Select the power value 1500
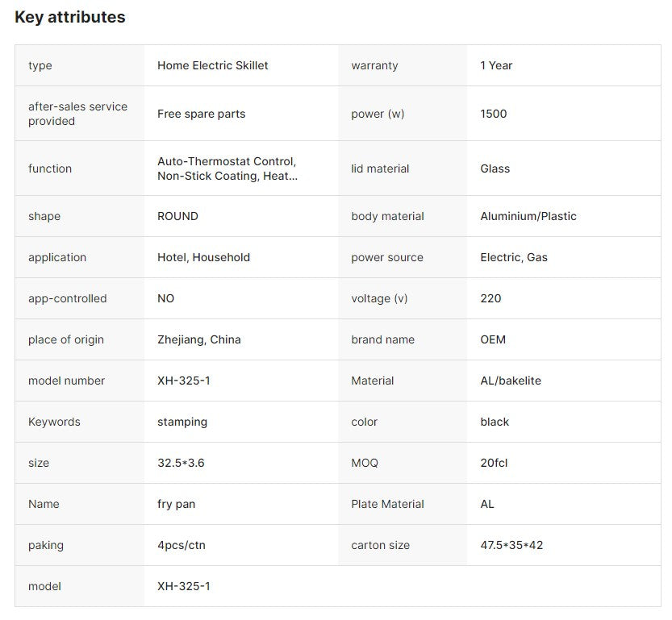 tap(493, 114)
